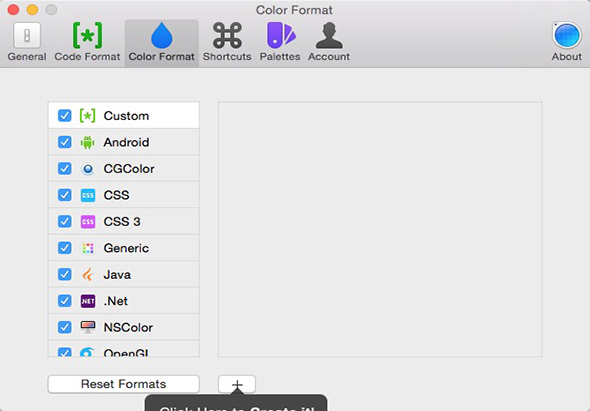Select the Java row label
The width and height of the screenshot is (590, 411).
pos(117,275)
